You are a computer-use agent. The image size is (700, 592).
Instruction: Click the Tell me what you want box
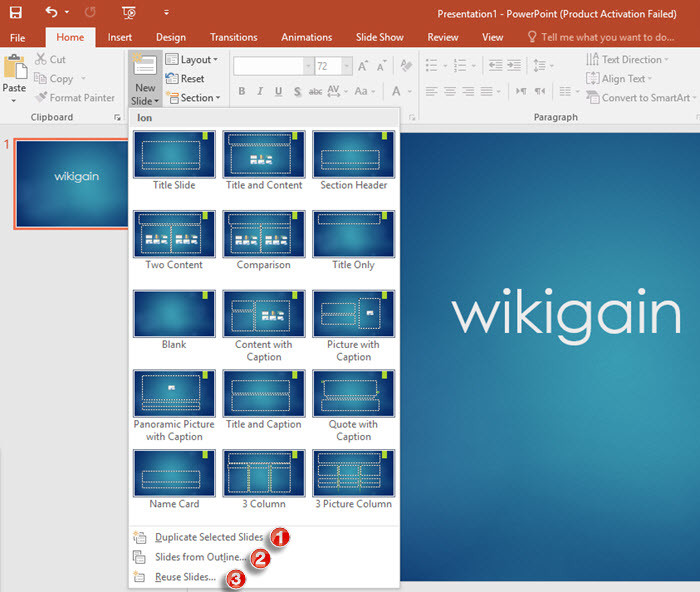pyautogui.click(x=601, y=37)
